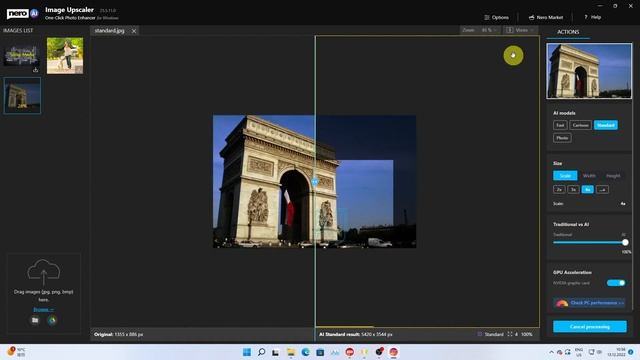Open the Options menu
This screenshot has height=360, width=640.
point(496,17)
